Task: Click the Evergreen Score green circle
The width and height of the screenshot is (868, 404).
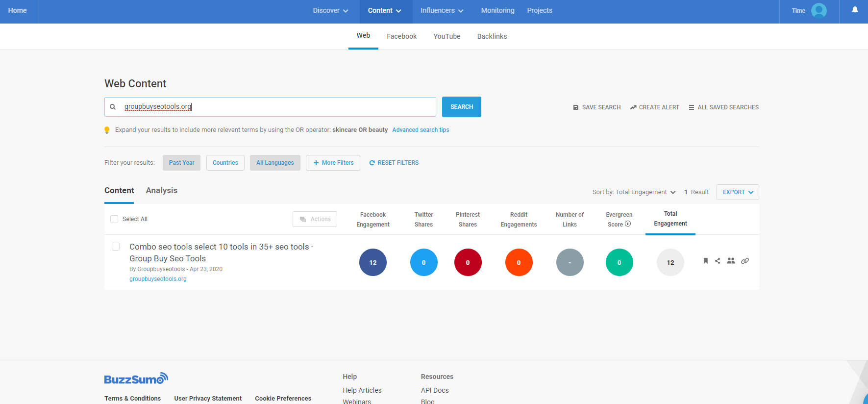Action: (620, 262)
